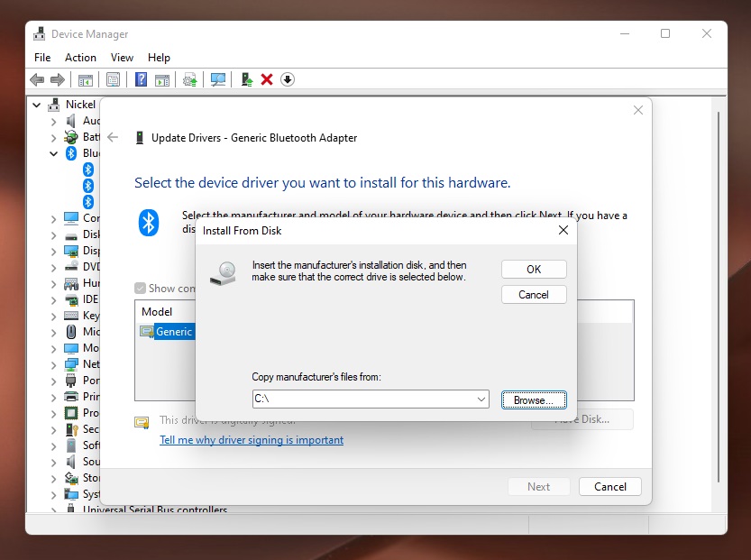Click the red X Uninstall device icon
The image size is (751, 560).
point(267,79)
